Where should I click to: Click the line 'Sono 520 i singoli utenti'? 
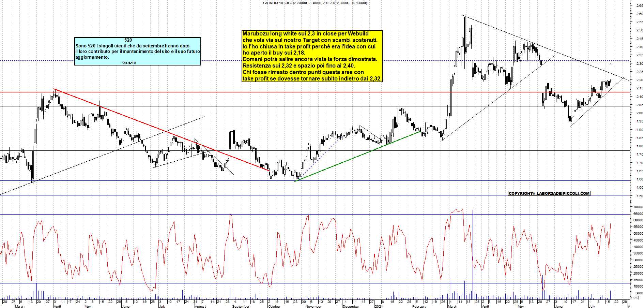(x=133, y=46)
